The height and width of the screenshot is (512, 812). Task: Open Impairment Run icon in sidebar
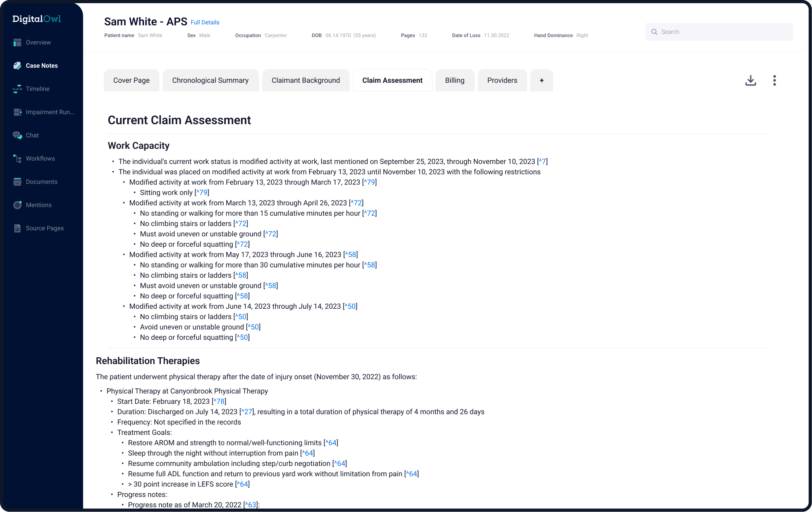(17, 112)
